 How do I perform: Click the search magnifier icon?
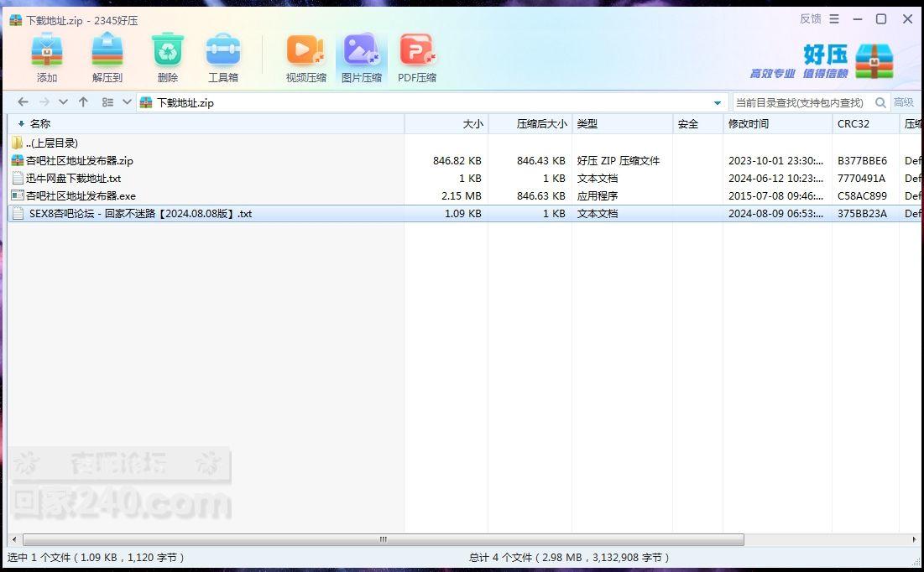click(x=880, y=102)
